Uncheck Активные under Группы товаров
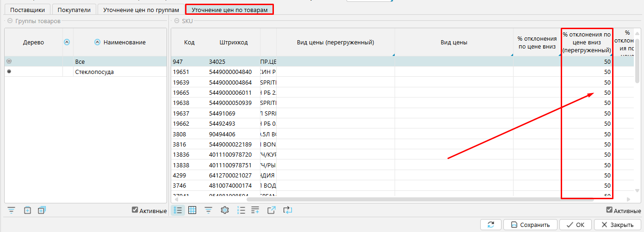Image resolution: width=644 pixels, height=232 pixels. pyautogui.click(x=135, y=210)
